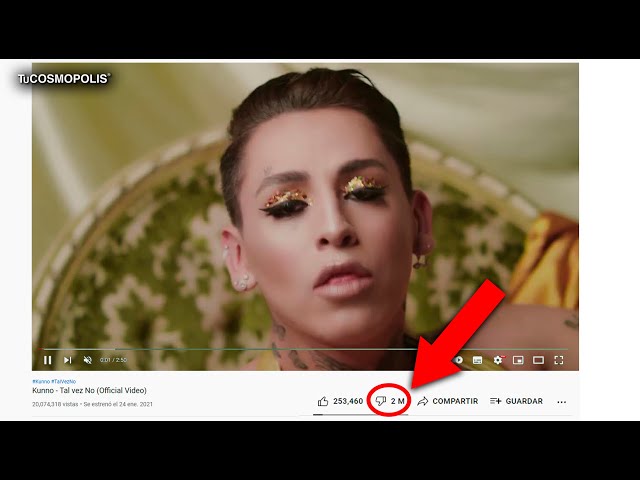Viewport: 640px width, 480px height.
Task: Click GUARDAR to save the video
Action: click(516, 401)
